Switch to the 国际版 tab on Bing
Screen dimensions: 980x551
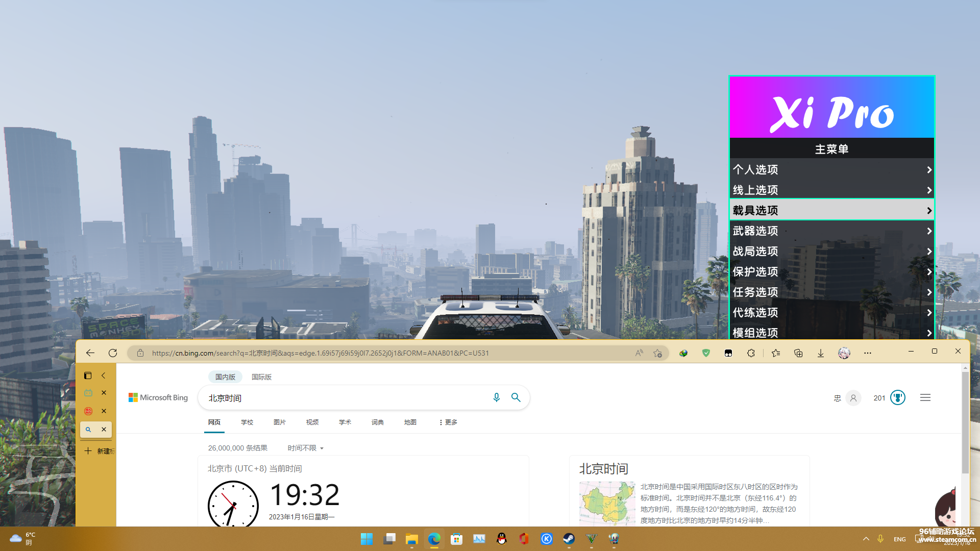pyautogui.click(x=261, y=377)
